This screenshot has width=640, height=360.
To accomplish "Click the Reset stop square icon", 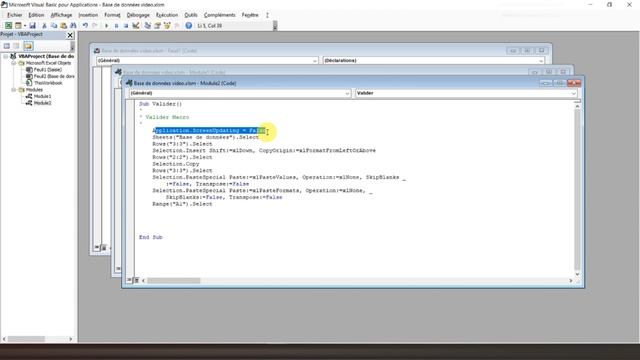I will [126, 25].
